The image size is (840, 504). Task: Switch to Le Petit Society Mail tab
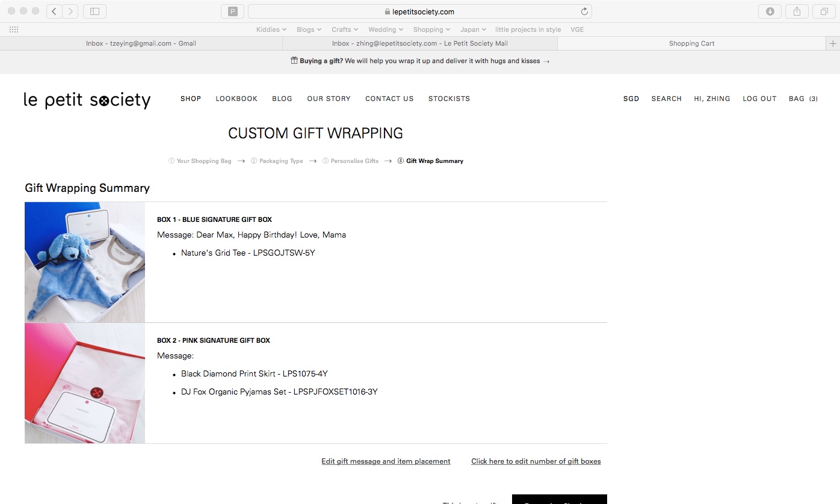(x=420, y=43)
